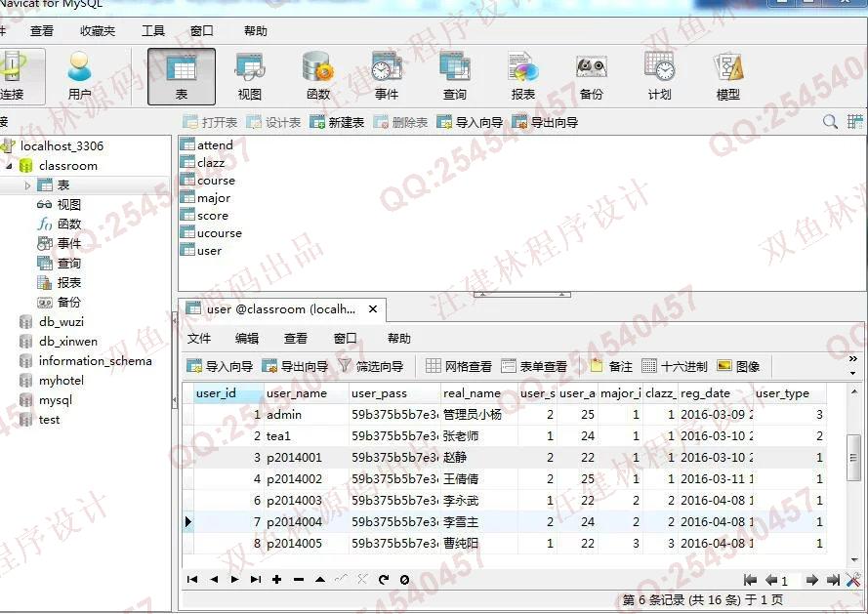This screenshot has height=614, width=868.
Task: Open the 查询 (Query) toolbar icon
Action: coord(454,76)
